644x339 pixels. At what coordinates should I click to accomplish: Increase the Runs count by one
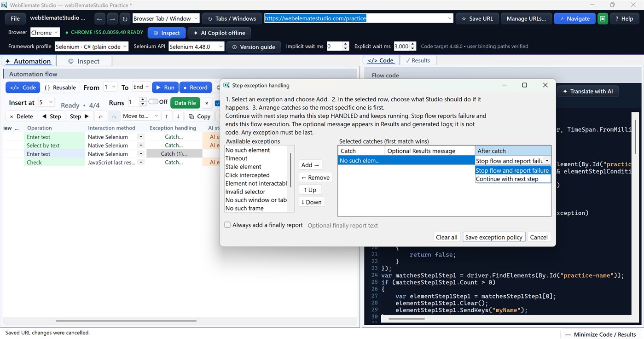tap(143, 100)
